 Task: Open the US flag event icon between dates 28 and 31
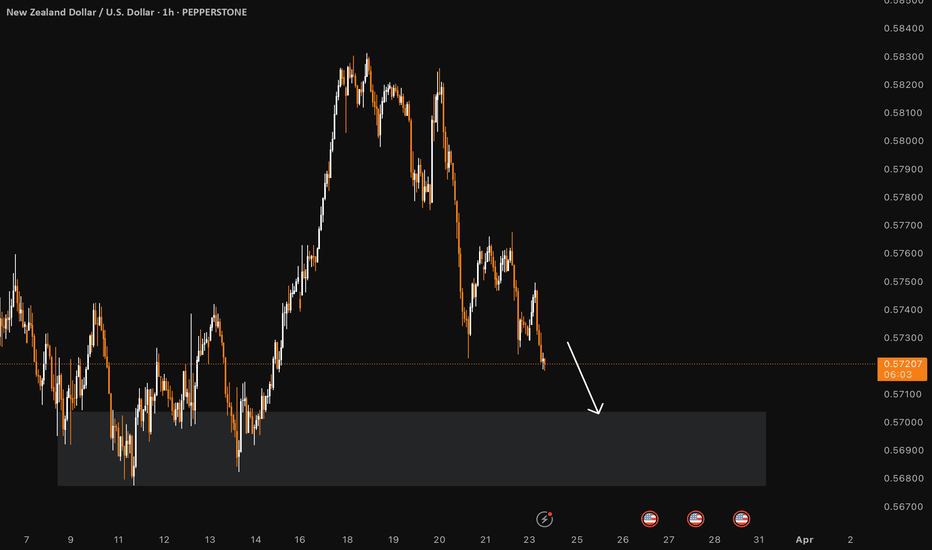741,519
